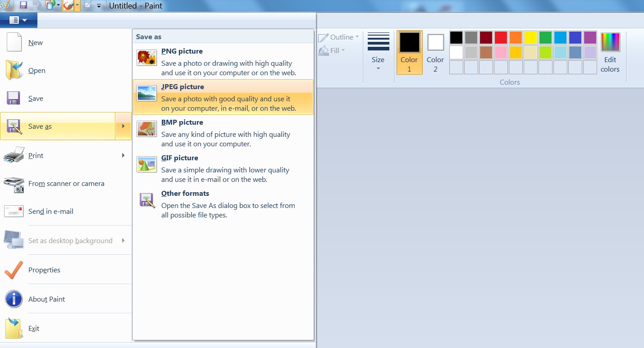Open the Paint file menu button
Screen dimensions: 644x348
[18, 20]
